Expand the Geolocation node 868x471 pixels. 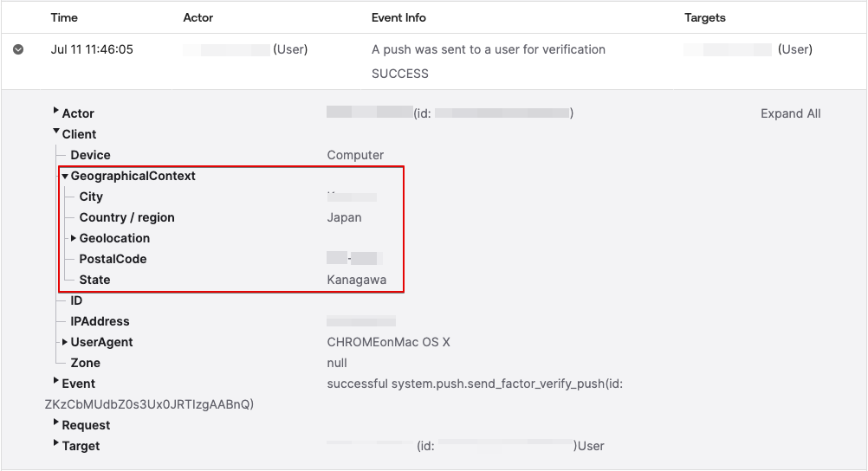point(74,238)
